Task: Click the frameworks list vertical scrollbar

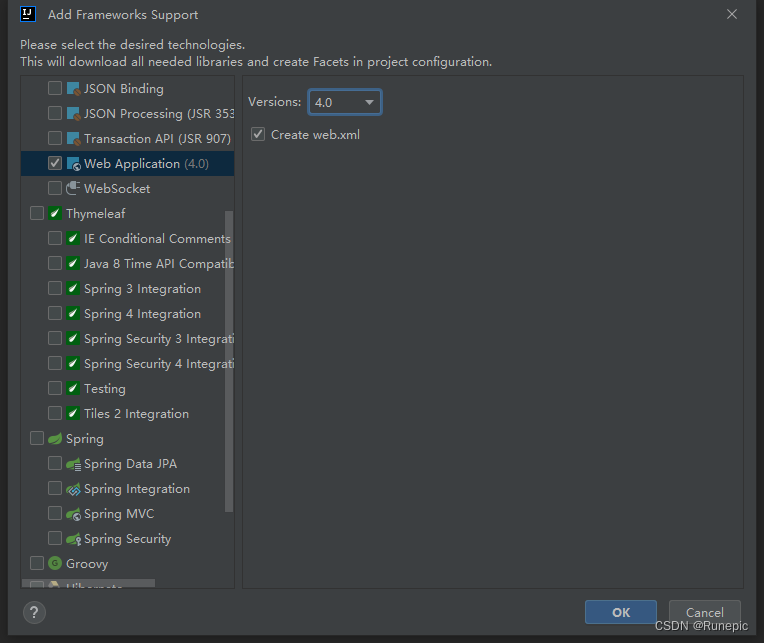Action: pyautogui.click(x=229, y=361)
